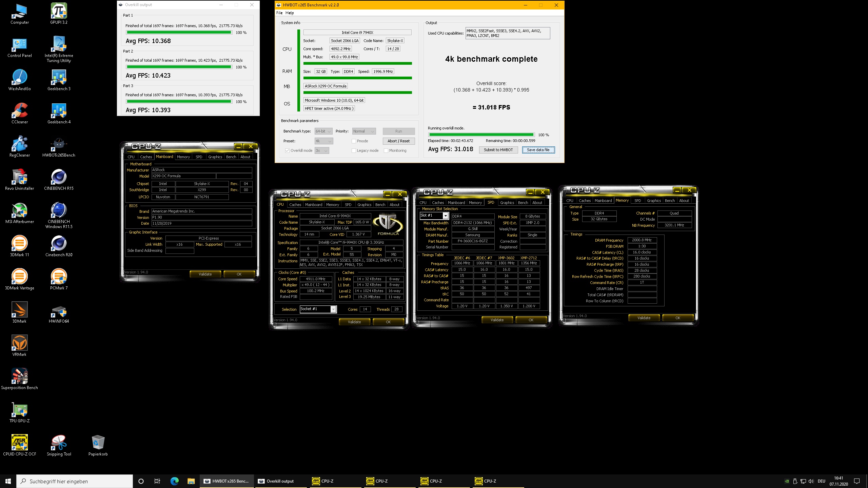
Task: Click the Part 3 progress bar
Action: (179, 102)
